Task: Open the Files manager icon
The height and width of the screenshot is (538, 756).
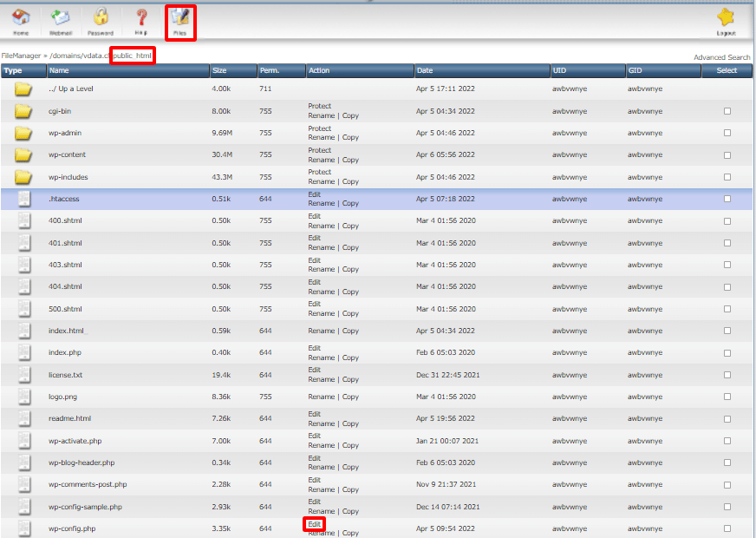Action: pos(180,18)
